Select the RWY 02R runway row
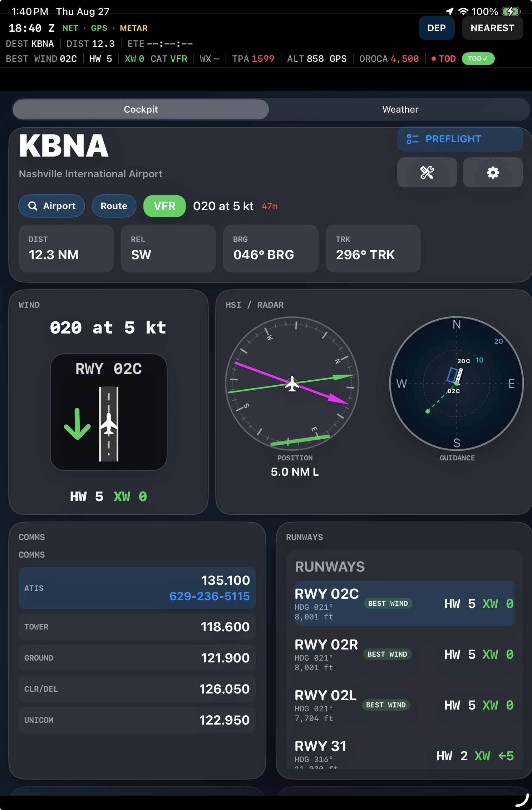 pos(404,654)
